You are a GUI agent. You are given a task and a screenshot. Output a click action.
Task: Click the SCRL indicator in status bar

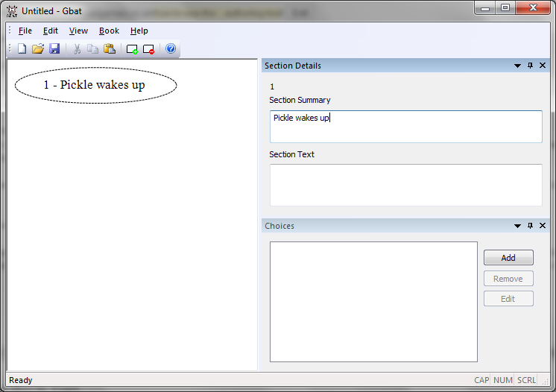526,380
